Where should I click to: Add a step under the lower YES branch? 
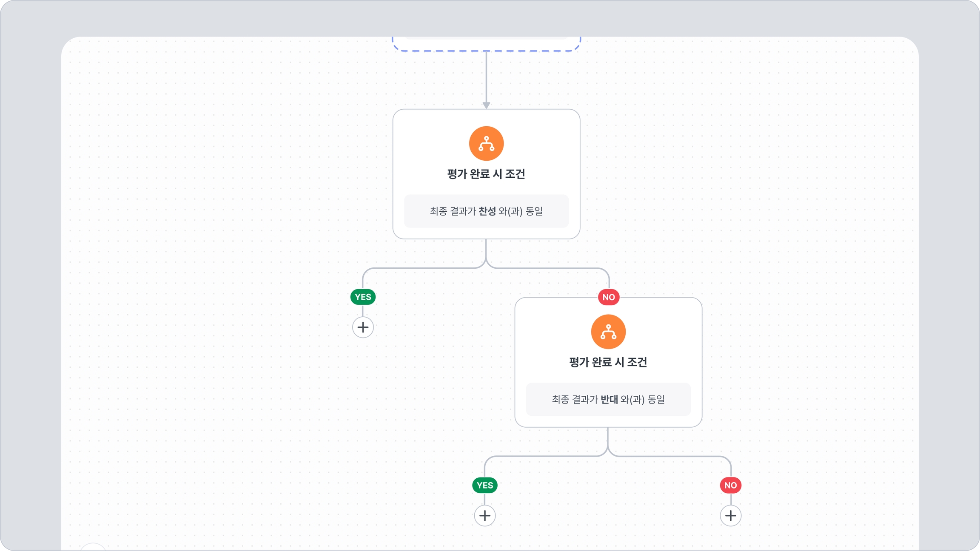[x=484, y=516]
